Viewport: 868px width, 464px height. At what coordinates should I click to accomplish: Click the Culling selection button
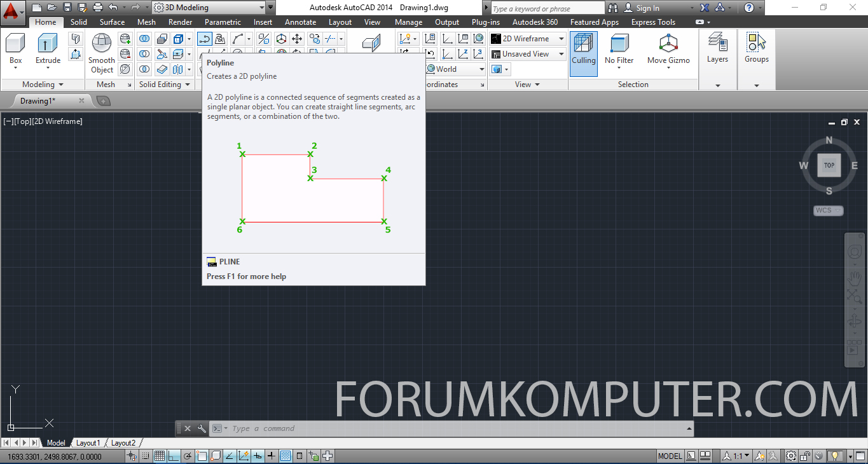pyautogui.click(x=583, y=53)
